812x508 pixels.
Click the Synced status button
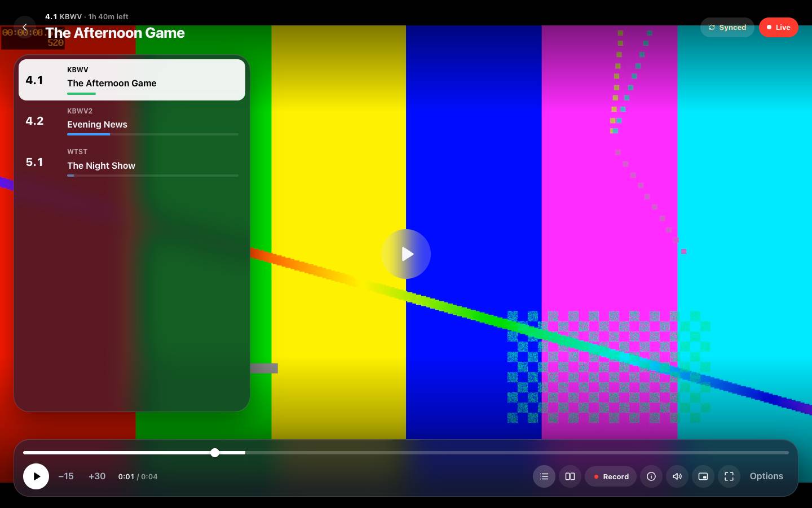click(727, 27)
